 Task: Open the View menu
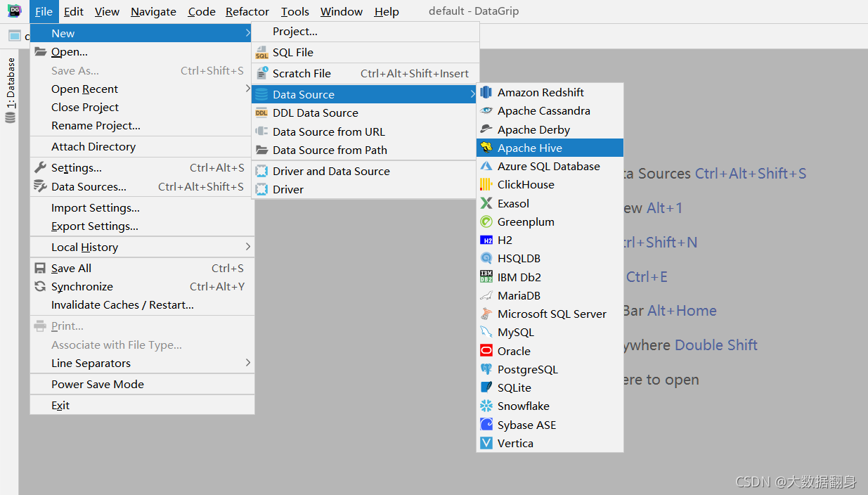click(107, 11)
